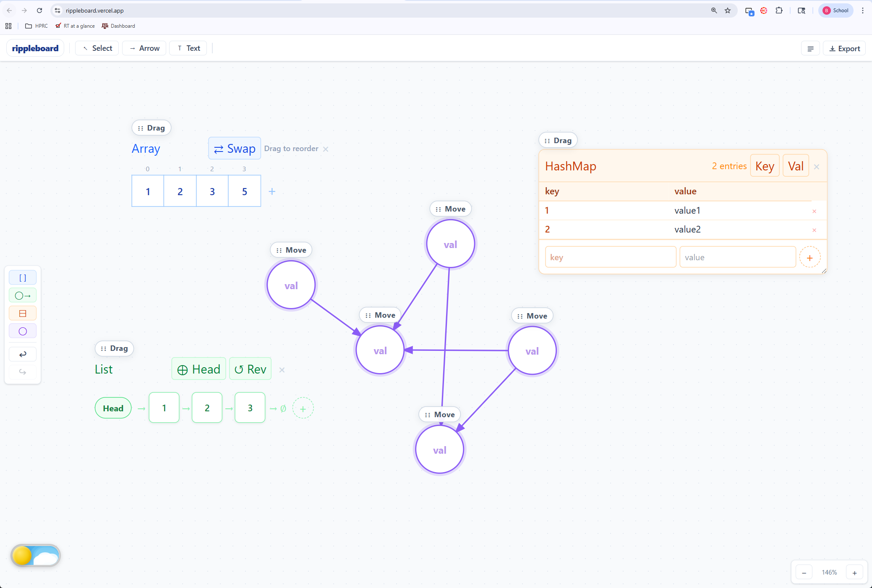Append list node with dashed plus circle

pyautogui.click(x=303, y=408)
